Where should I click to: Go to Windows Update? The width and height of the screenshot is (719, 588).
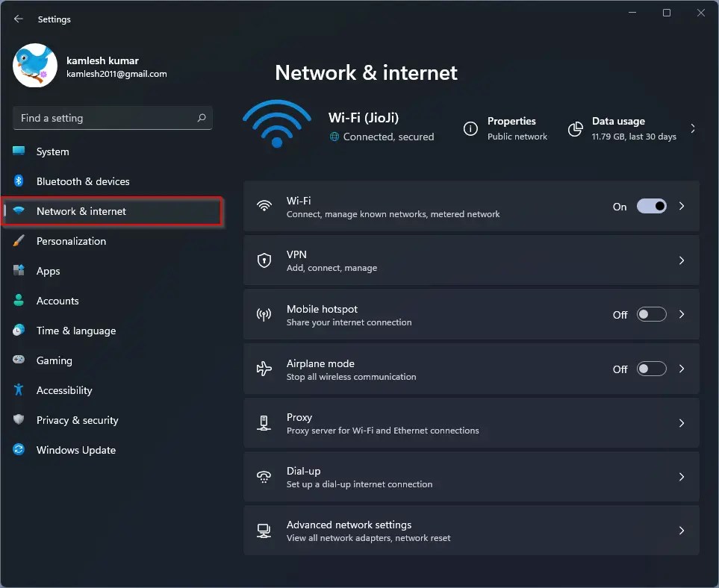pos(112,450)
